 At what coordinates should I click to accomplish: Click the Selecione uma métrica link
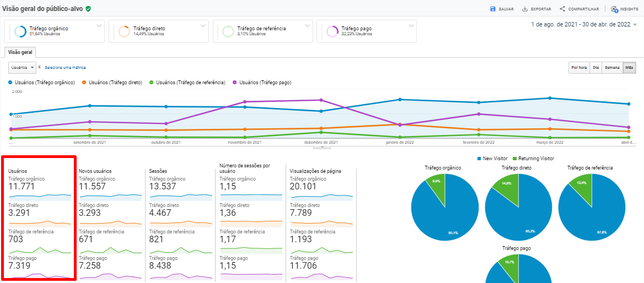(x=65, y=67)
